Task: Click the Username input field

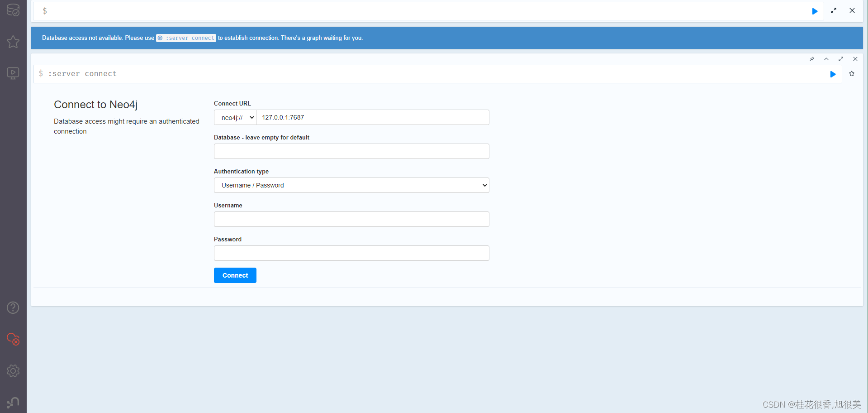Action: click(x=351, y=219)
